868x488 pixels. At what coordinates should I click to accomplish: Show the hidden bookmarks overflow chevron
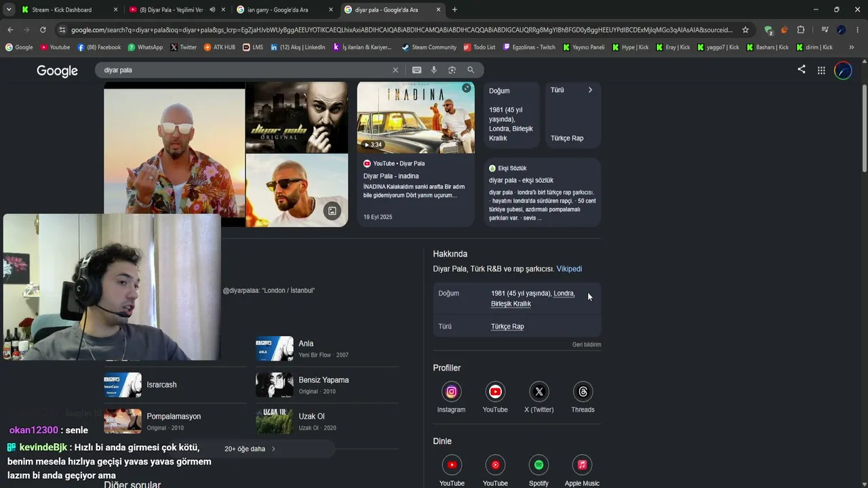click(852, 47)
